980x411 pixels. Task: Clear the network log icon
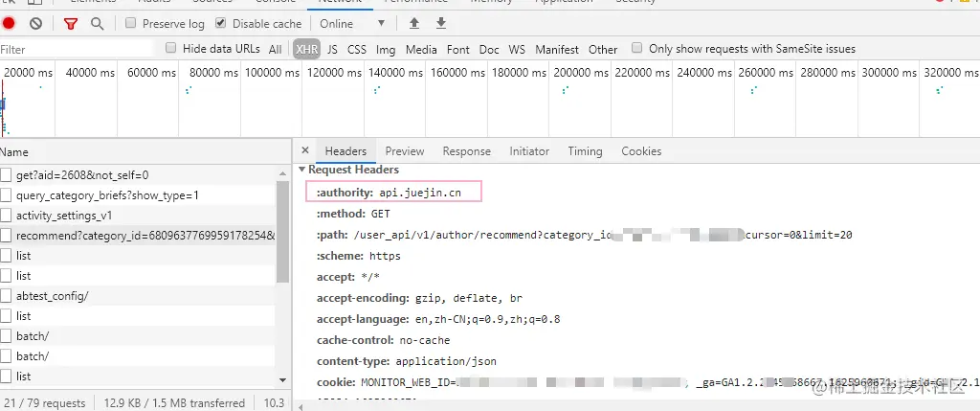point(35,24)
